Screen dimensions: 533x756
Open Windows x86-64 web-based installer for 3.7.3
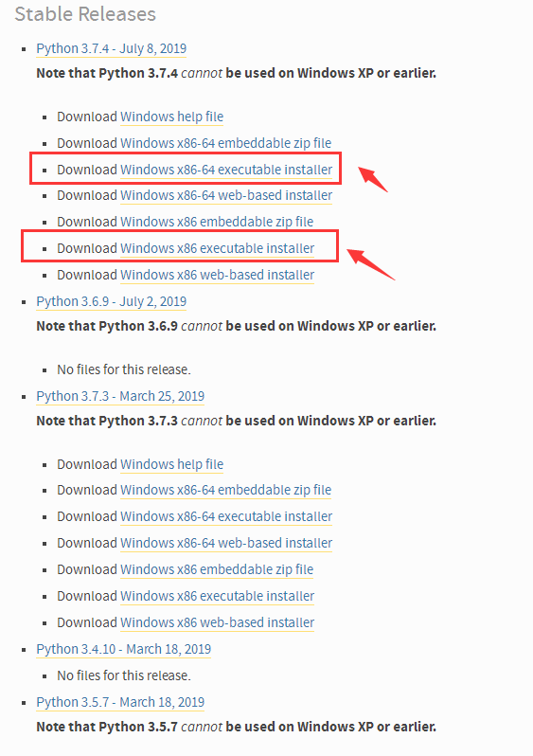[226, 543]
